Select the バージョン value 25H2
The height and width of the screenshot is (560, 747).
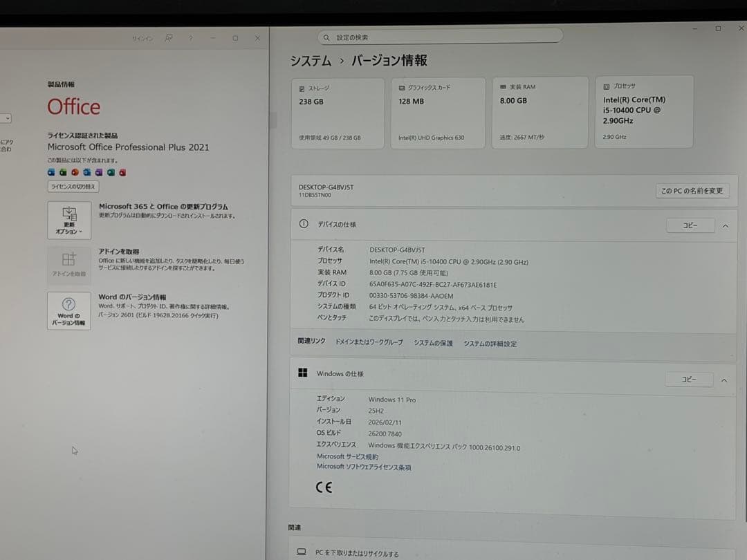(x=376, y=411)
